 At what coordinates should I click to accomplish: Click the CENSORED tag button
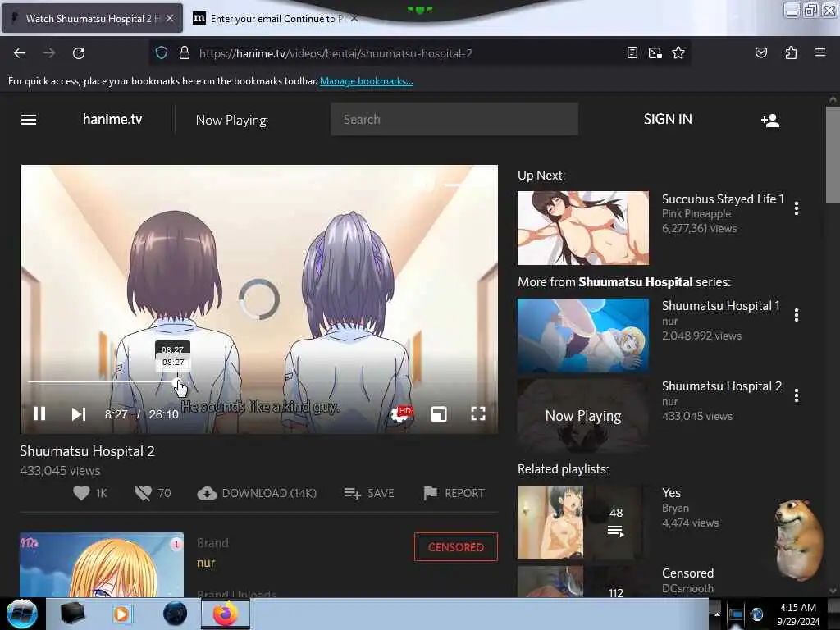tap(456, 547)
